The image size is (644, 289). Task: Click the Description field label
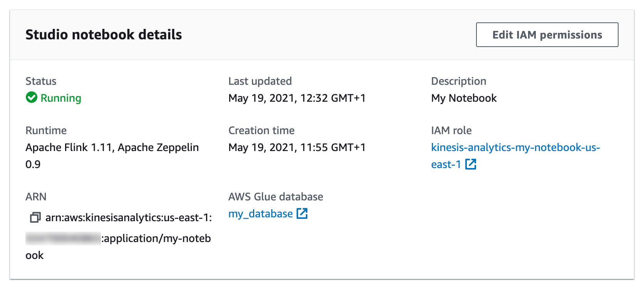tap(458, 81)
